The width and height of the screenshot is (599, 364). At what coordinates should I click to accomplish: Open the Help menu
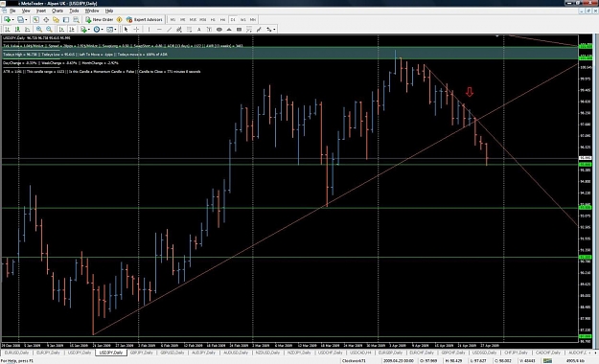coord(109,11)
